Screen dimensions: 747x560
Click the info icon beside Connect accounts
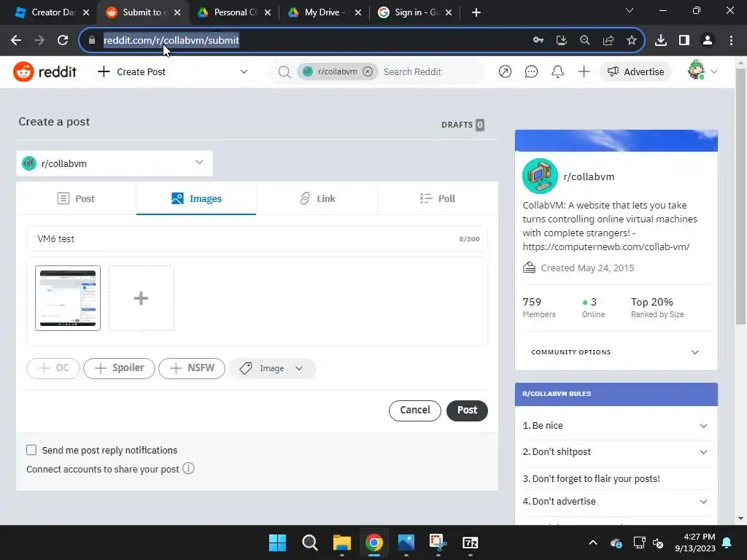point(189,469)
